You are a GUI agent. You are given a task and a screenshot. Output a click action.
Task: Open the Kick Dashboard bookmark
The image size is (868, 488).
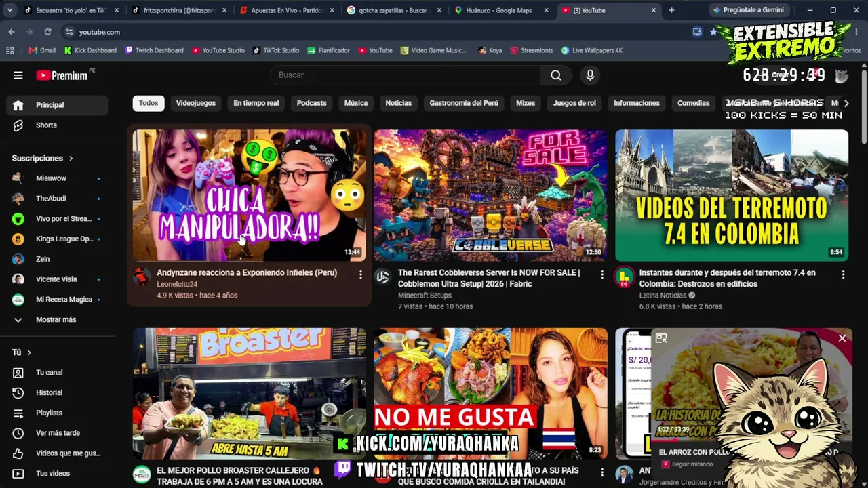pos(90,50)
